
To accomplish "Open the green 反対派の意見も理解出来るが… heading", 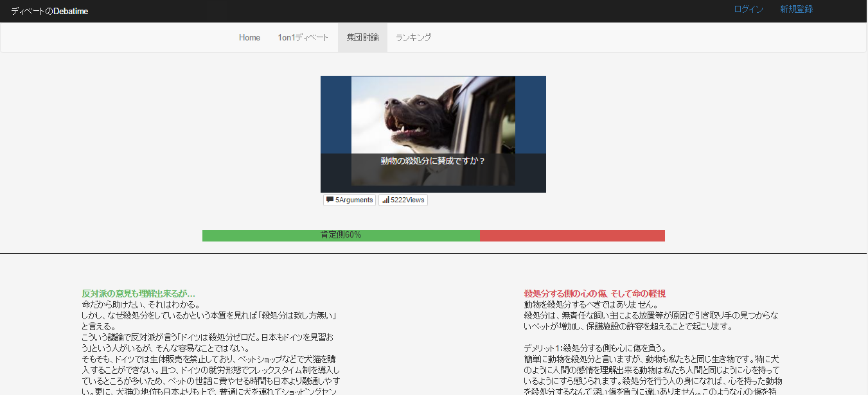I will coord(138,294).
